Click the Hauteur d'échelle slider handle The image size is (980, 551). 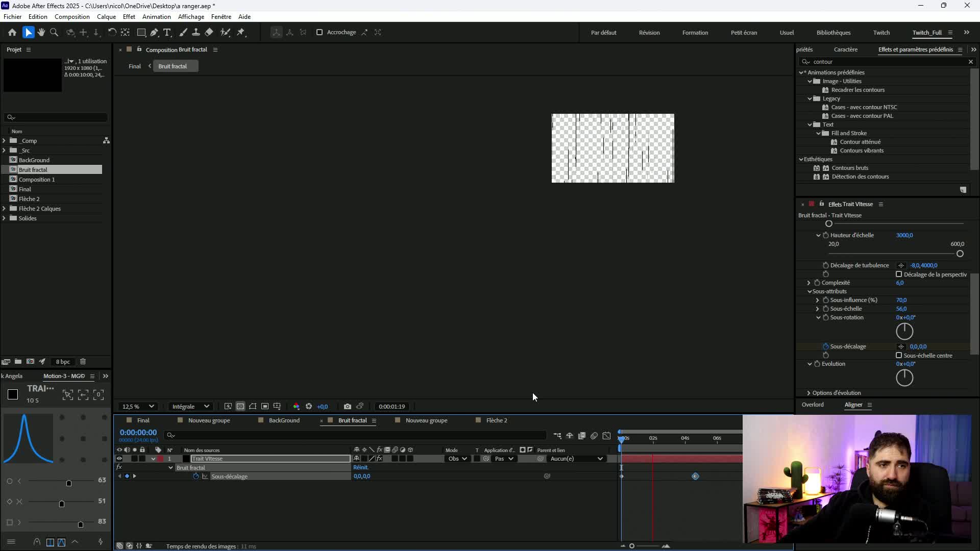coord(960,254)
